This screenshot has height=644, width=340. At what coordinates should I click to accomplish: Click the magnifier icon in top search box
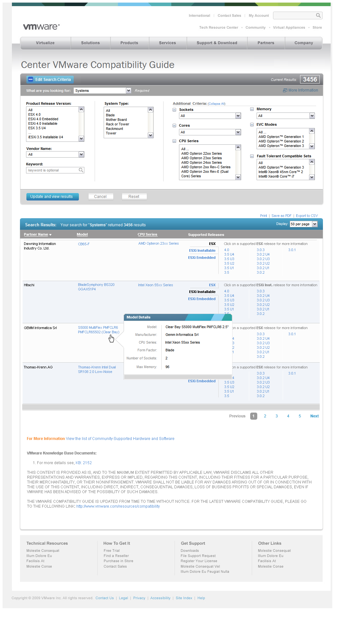click(318, 15)
